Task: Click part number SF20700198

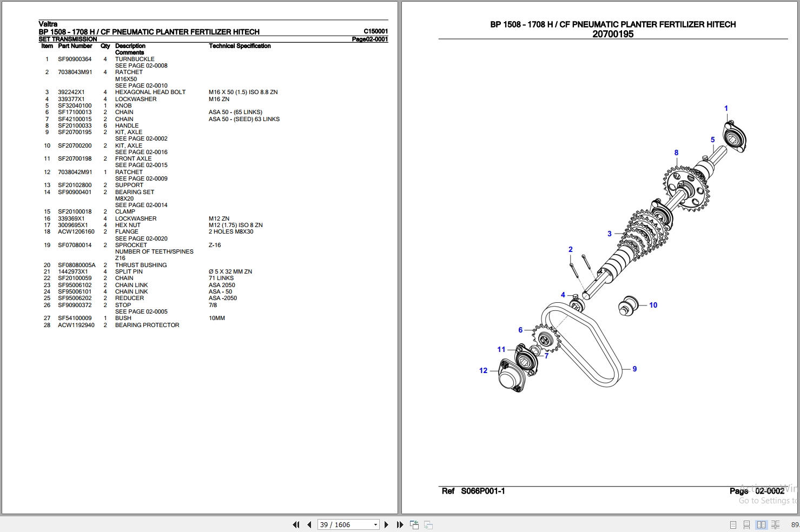Action: (x=75, y=158)
